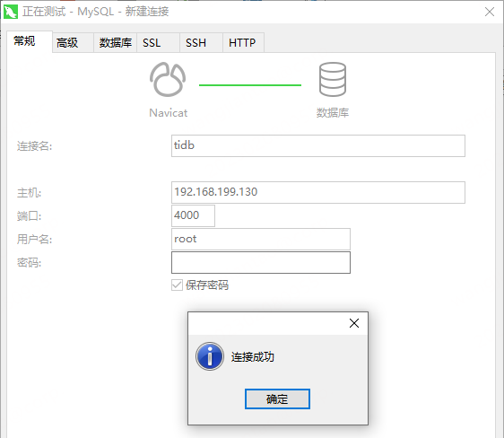This screenshot has height=438, width=504.
Task: Close the 新建连接 window
Action: click(x=490, y=12)
